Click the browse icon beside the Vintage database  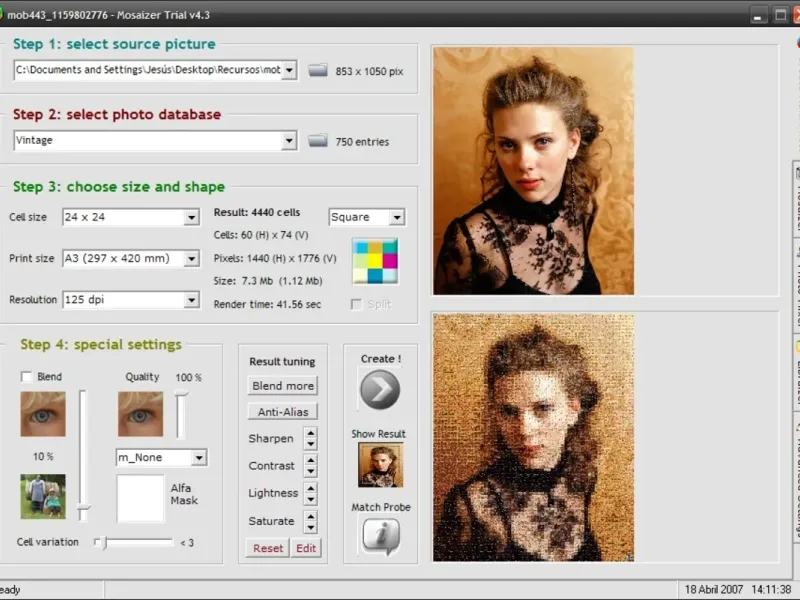(318, 141)
